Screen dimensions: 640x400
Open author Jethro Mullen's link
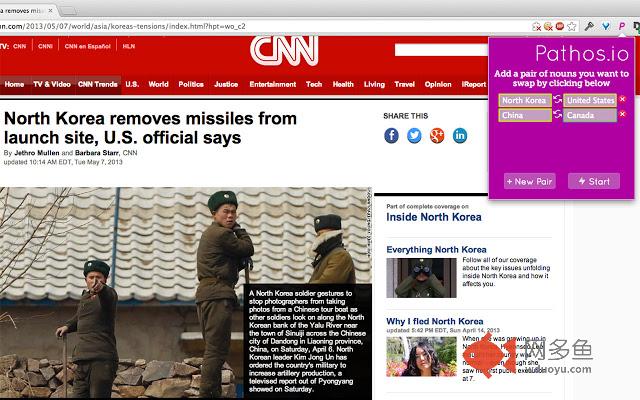(x=37, y=153)
